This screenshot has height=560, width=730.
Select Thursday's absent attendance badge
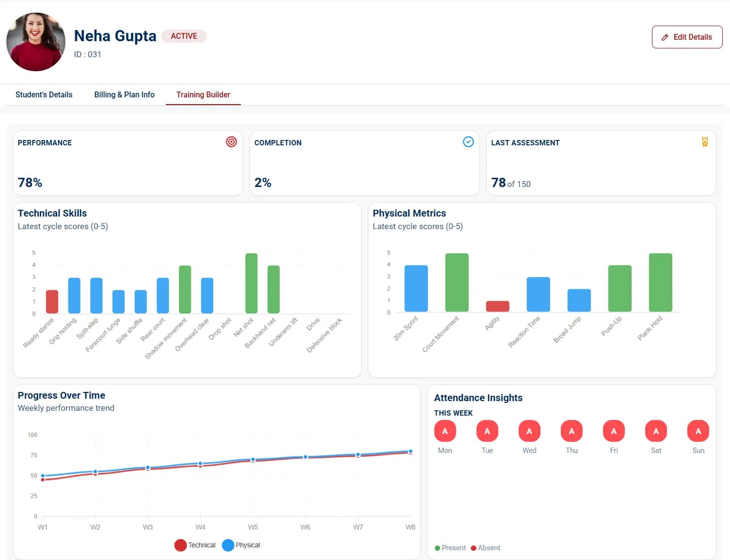pos(571,431)
